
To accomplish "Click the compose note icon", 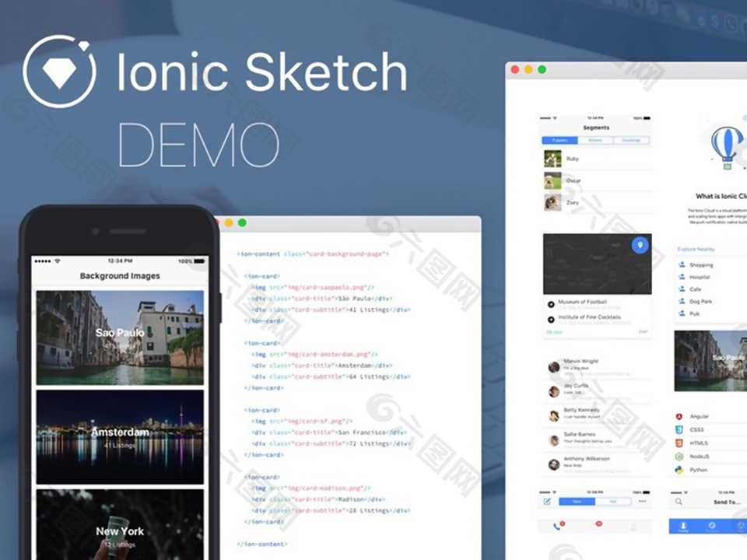I will (x=547, y=501).
